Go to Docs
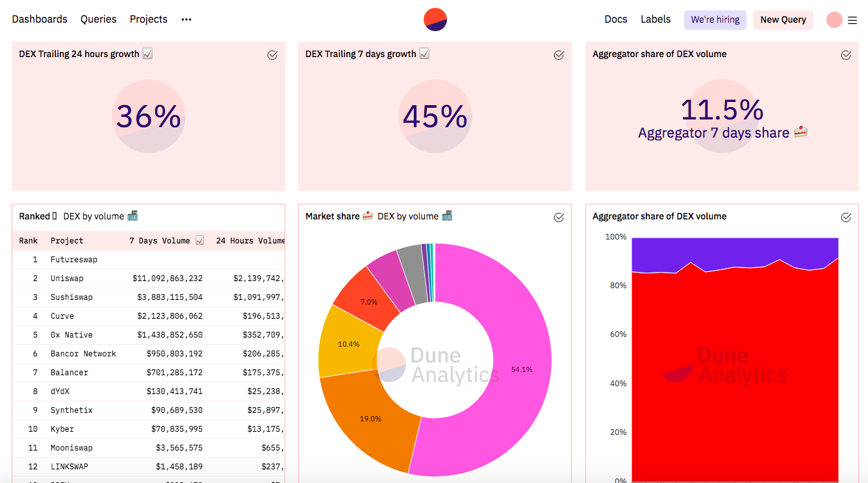The width and height of the screenshot is (868, 483). 616,19
